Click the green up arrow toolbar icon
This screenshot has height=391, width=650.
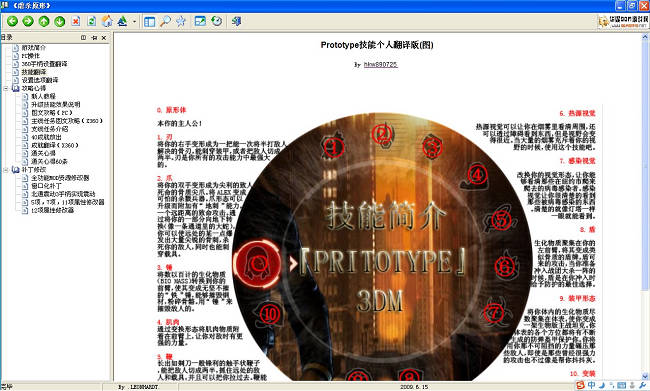pos(44,21)
